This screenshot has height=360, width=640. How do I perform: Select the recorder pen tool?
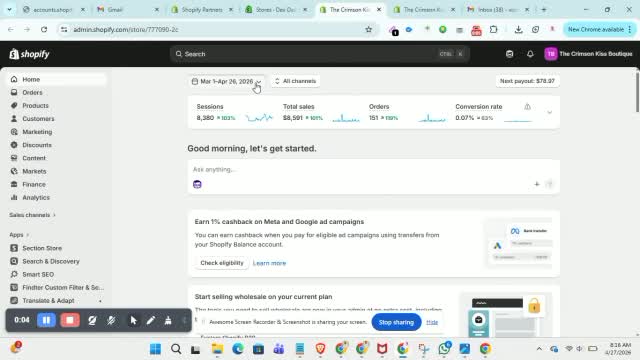tap(151, 320)
